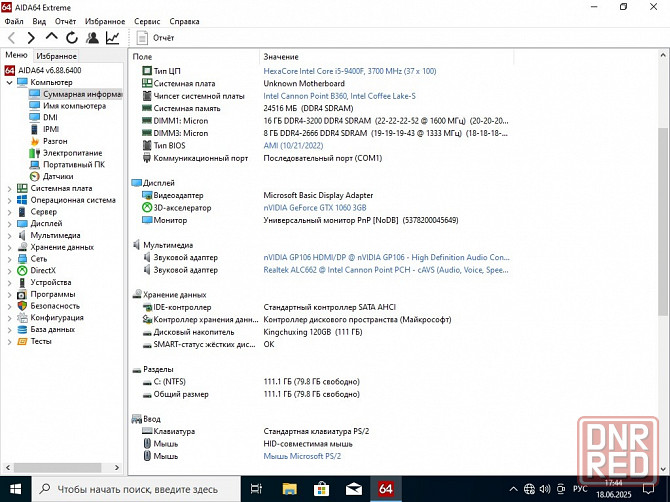Open the Избранное menu in the menu bar

point(105,21)
